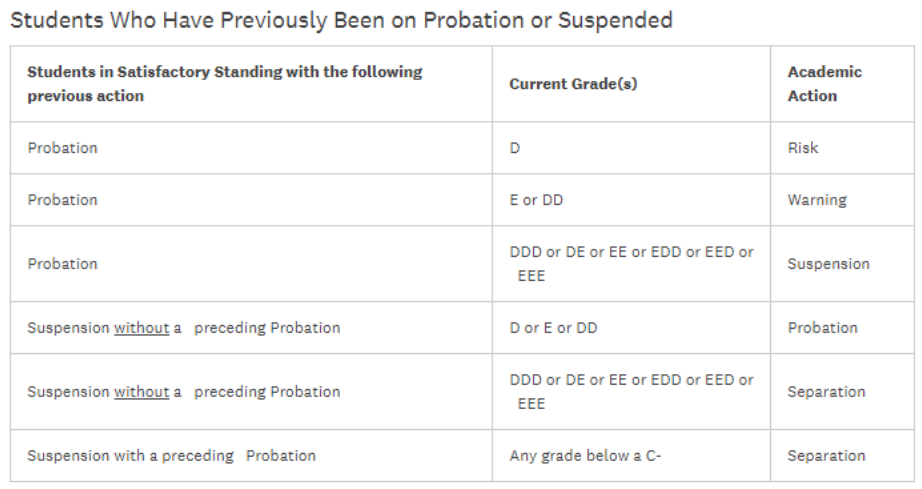Viewport: 922px width, 489px height.
Task: Select the "Warning" academic action cell
Action: (x=816, y=200)
